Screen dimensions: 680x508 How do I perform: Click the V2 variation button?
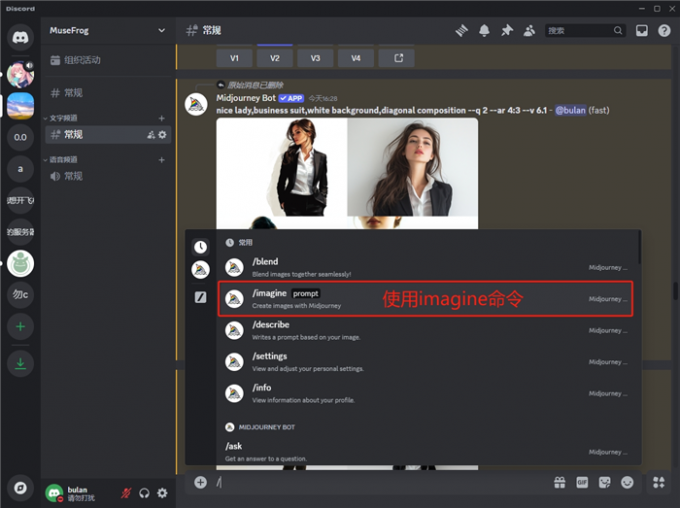click(x=275, y=58)
